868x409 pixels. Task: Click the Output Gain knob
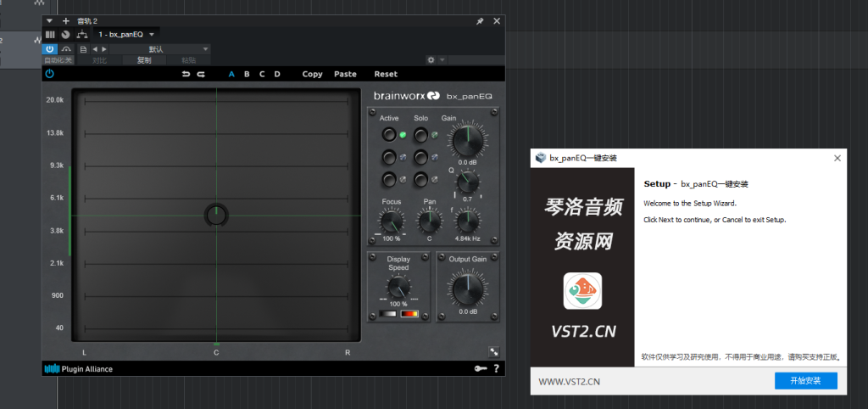coord(467,290)
